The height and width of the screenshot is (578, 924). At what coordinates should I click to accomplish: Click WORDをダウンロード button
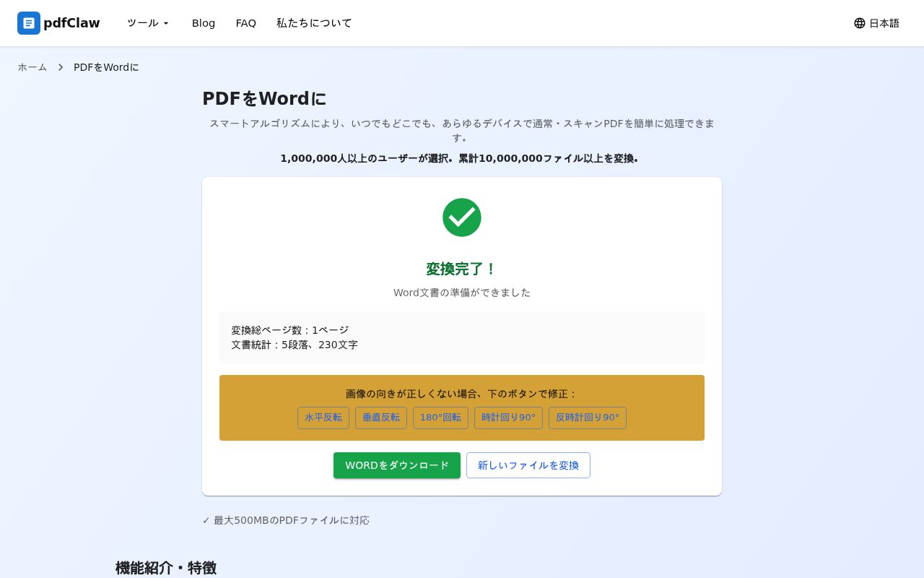[396, 465]
